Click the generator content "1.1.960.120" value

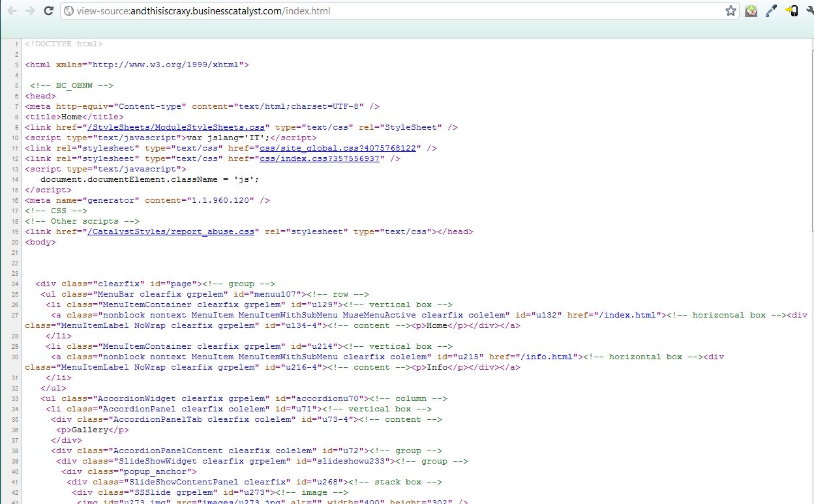tap(220, 200)
